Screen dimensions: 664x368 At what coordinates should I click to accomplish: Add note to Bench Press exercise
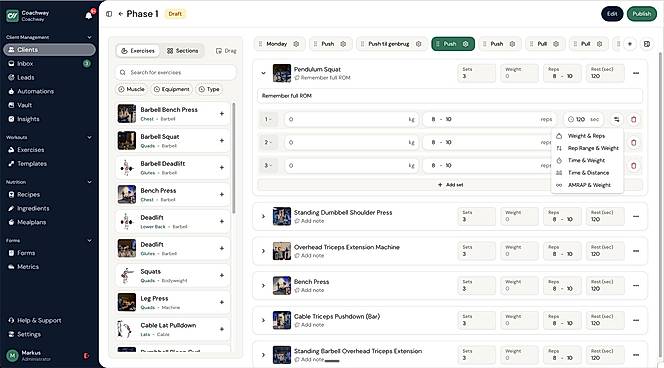coord(309,291)
